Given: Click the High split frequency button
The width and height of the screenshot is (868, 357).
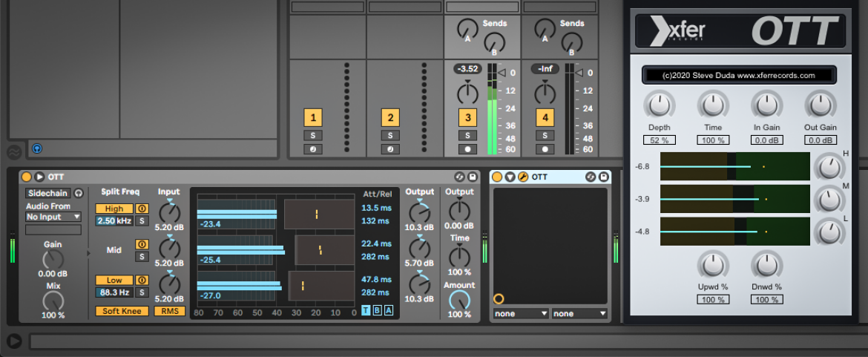Looking at the screenshot, I should click(114, 209).
